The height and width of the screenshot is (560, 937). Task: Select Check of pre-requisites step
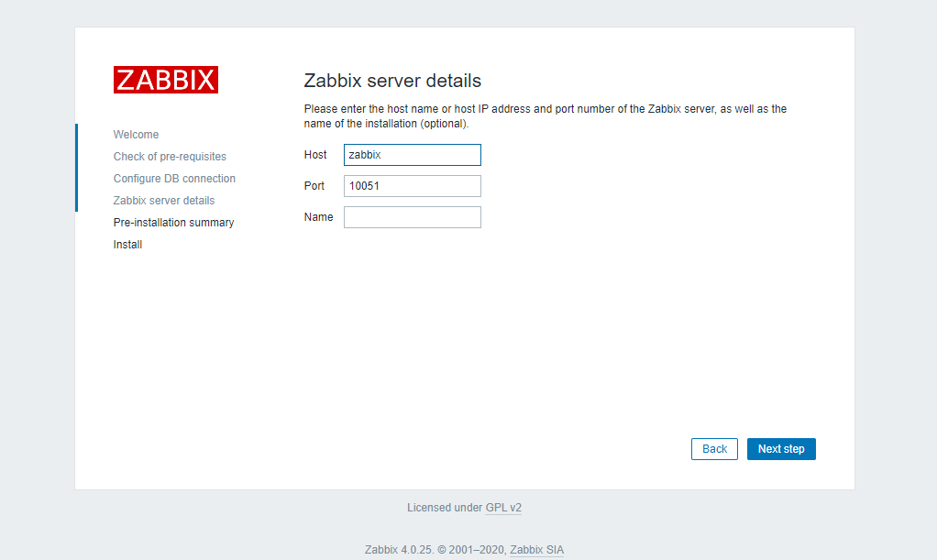click(x=170, y=157)
